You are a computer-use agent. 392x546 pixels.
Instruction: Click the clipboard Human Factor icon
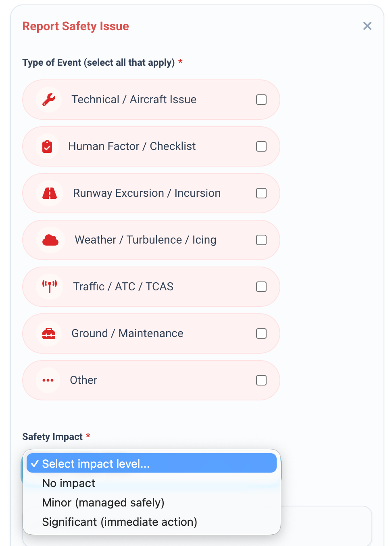coord(47,146)
